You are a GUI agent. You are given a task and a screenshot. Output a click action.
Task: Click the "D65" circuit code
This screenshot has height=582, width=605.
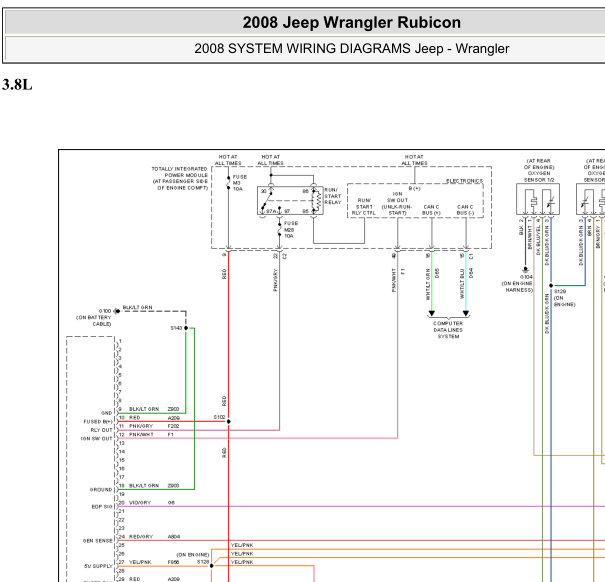click(x=437, y=273)
